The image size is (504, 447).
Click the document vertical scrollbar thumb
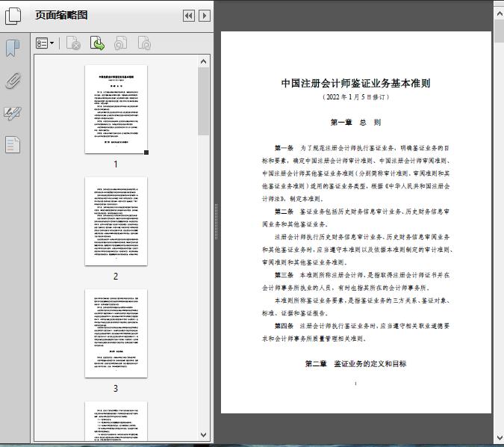tap(500, 31)
